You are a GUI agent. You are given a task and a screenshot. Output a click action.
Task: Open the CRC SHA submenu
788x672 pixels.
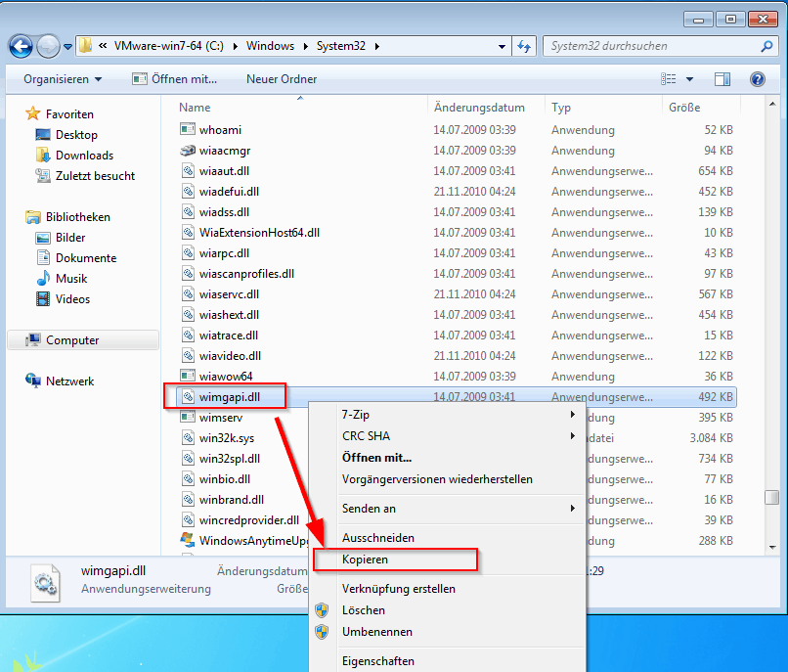[448, 436]
